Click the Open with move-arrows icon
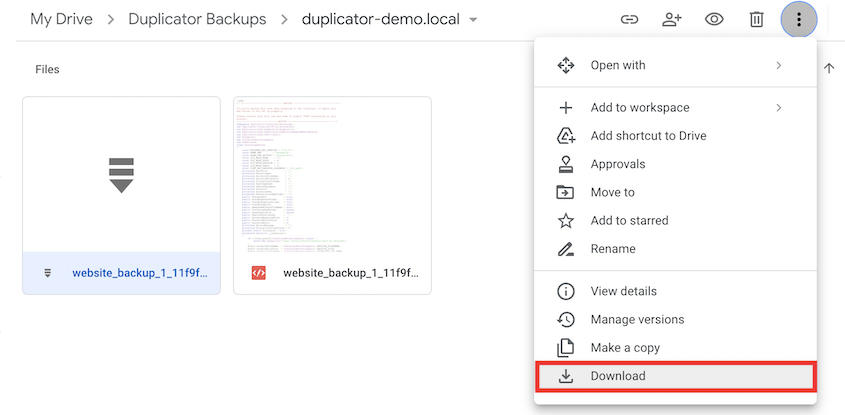The image size is (845, 415). click(x=565, y=65)
